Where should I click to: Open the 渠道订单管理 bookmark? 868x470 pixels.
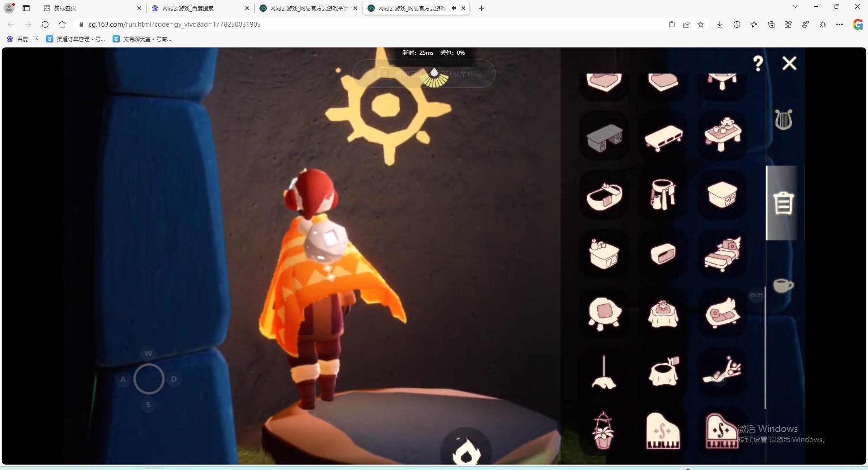tap(76, 39)
